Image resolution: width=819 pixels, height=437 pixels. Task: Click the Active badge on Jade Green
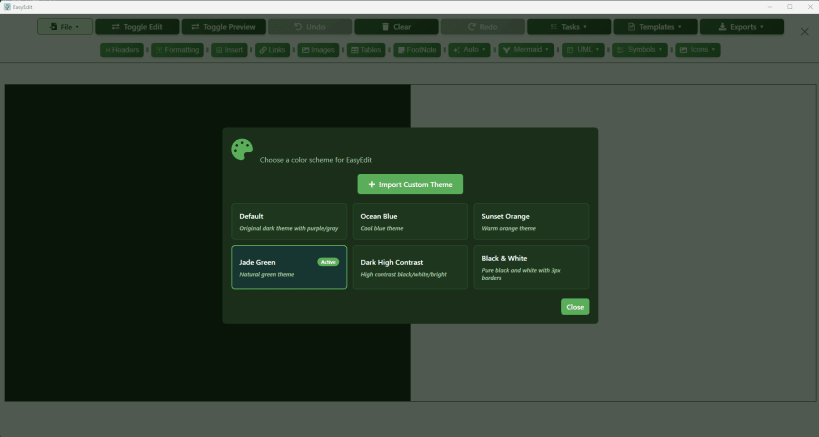pyautogui.click(x=328, y=262)
